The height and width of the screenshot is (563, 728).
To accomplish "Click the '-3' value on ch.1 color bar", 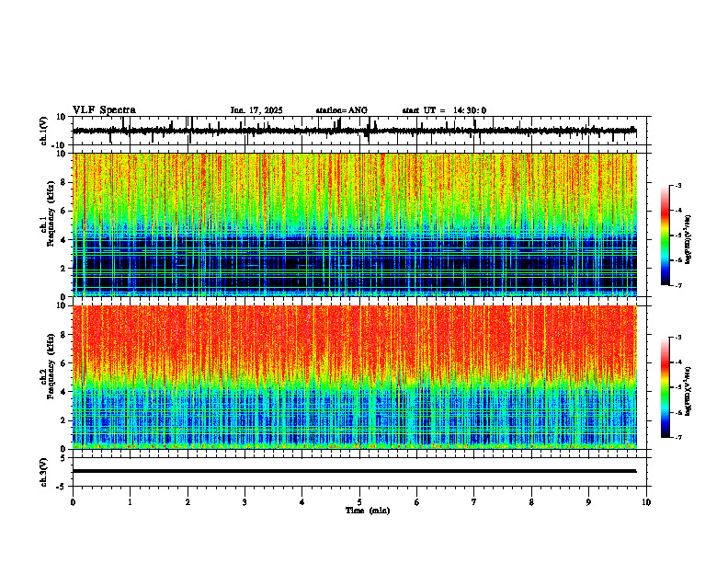I will [677, 186].
